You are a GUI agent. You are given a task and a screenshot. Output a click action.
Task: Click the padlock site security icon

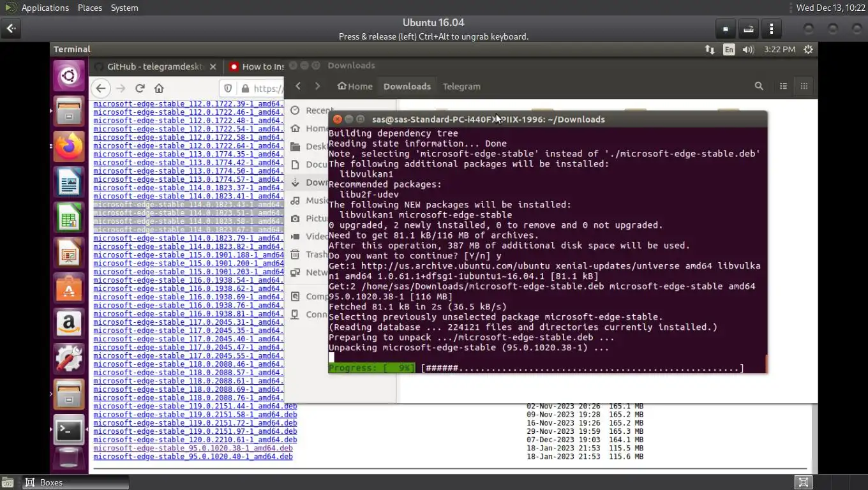(x=244, y=88)
